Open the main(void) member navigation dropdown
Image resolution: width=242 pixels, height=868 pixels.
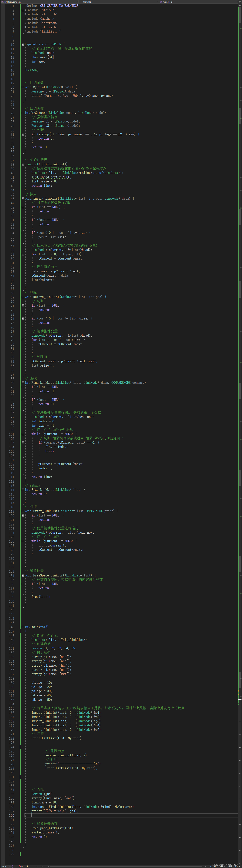(x=199, y=2)
